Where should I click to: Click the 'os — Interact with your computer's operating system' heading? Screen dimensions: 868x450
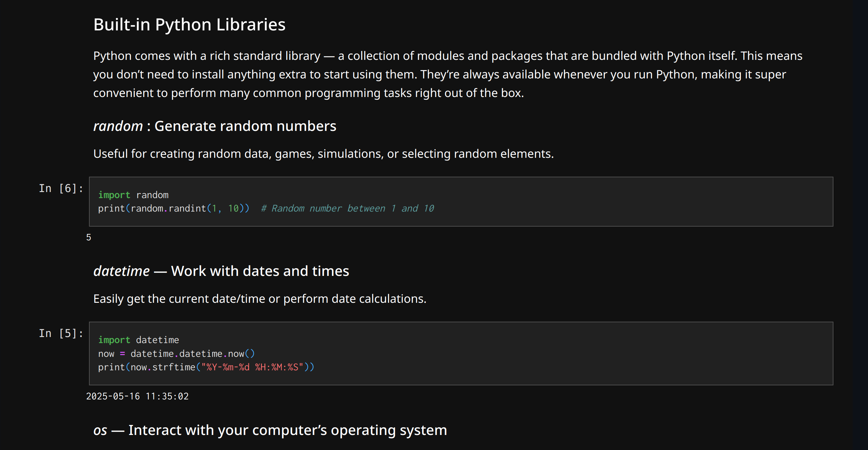[270, 430]
